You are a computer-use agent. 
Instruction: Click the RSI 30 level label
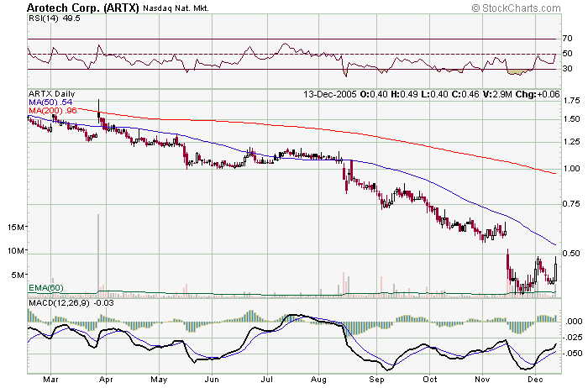tap(567, 68)
